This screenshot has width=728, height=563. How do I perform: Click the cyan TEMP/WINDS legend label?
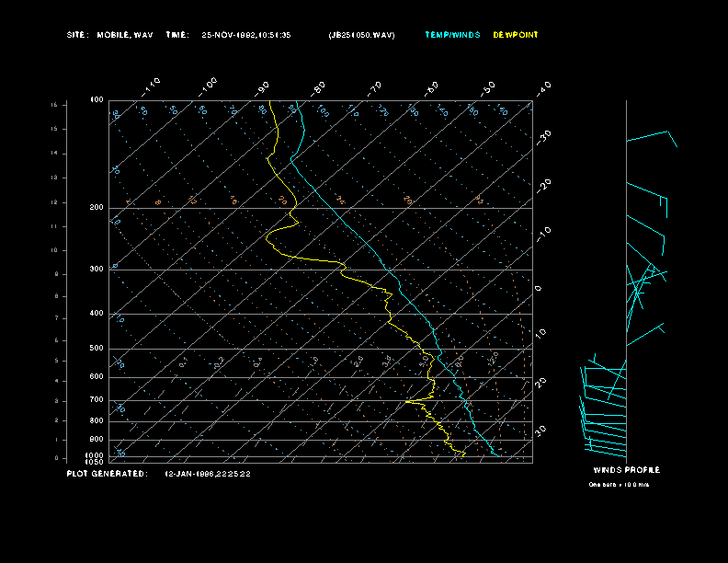451,35
